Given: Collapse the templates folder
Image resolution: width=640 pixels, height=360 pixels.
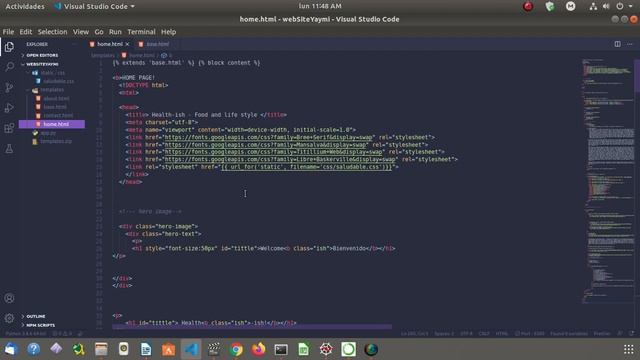Looking at the screenshot, I should (x=51, y=90).
